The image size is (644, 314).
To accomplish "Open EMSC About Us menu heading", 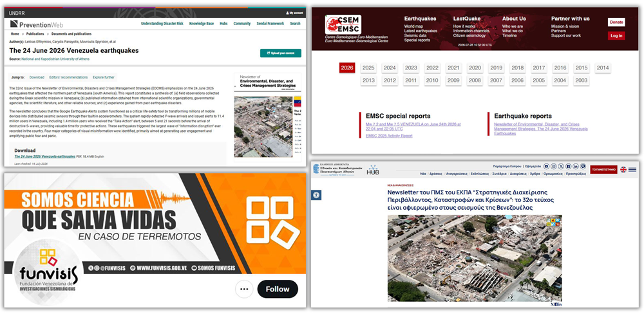I will point(514,19).
